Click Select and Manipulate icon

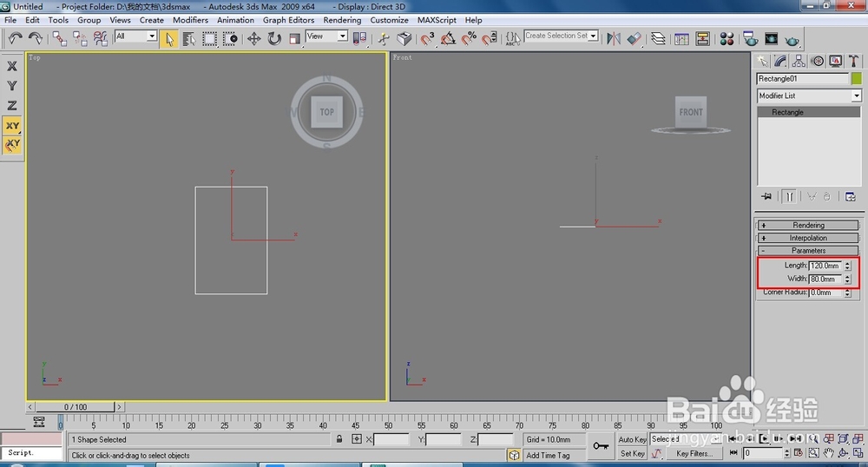(x=384, y=39)
